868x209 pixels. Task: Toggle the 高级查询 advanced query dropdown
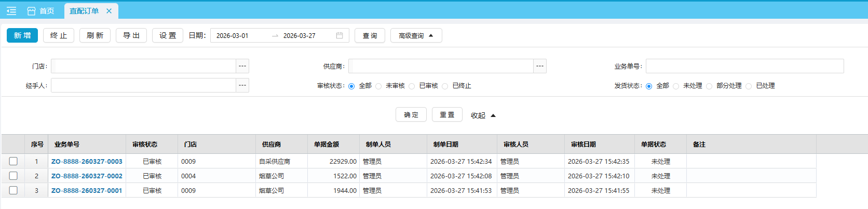point(416,35)
